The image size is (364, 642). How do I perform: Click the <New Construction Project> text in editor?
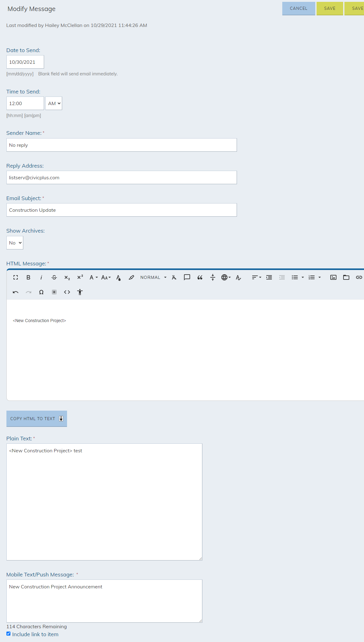click(x=39, y=321)
